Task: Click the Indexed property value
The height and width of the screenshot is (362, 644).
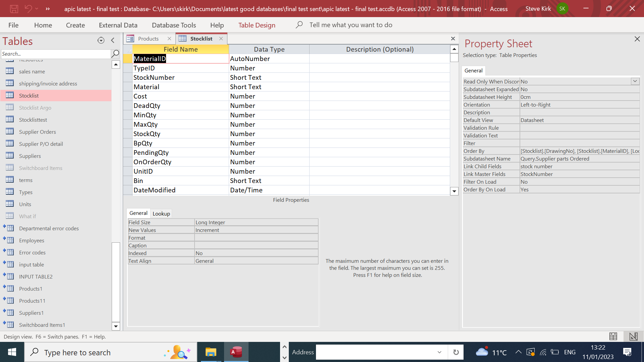Action: 256,253
